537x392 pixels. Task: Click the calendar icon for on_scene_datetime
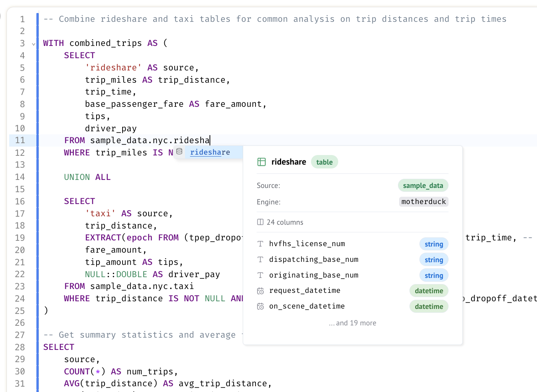(260, 306)
